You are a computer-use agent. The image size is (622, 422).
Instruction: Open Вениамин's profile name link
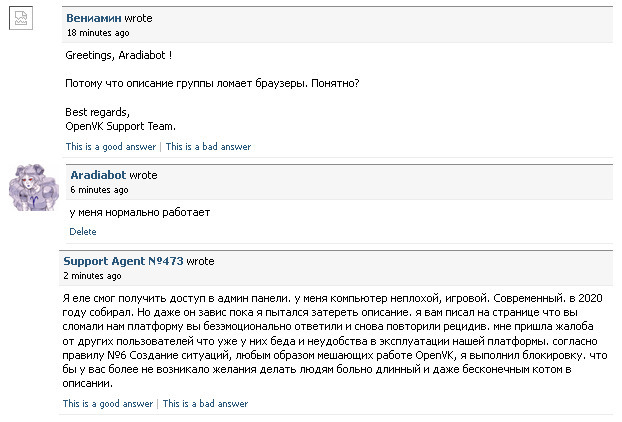tap(94, 18)
